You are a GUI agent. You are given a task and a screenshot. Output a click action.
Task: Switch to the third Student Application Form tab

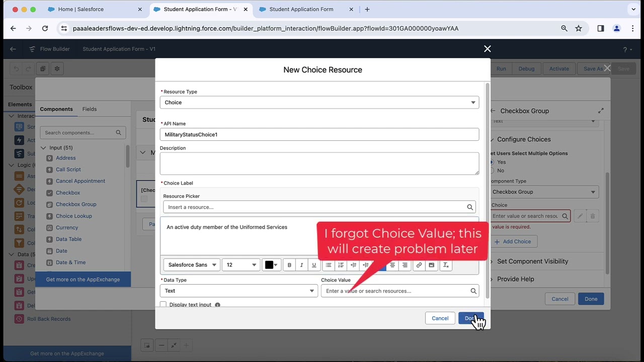click(x=305, y=9)
